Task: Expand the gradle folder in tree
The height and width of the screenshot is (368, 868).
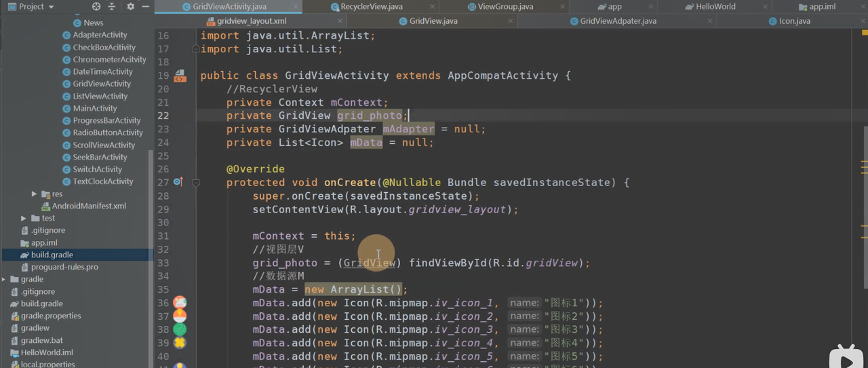Action: click(4, 280)
